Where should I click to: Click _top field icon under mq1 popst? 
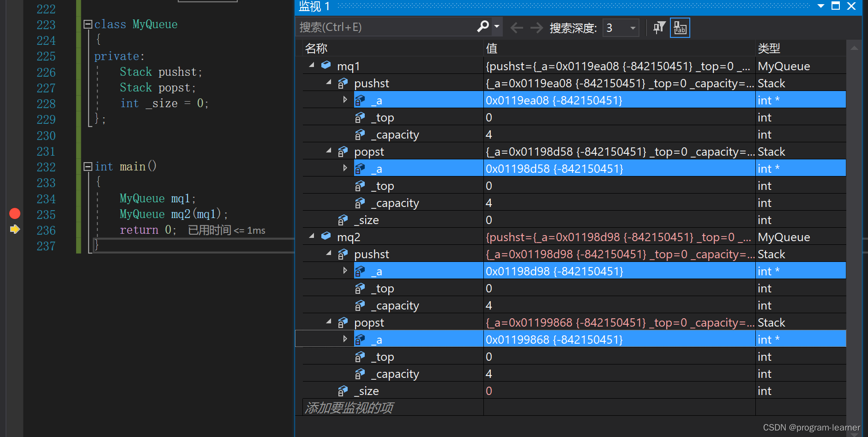[360, 186]
